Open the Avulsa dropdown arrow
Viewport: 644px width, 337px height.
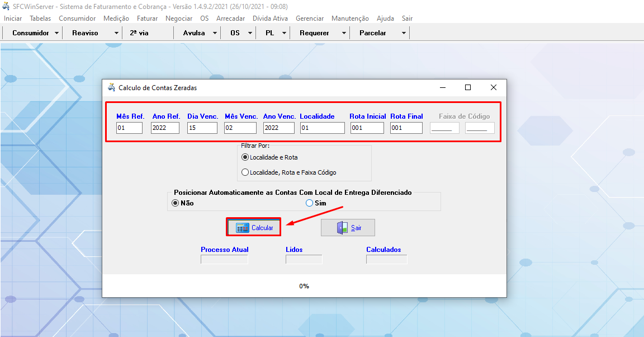click(x=215, y=33)
